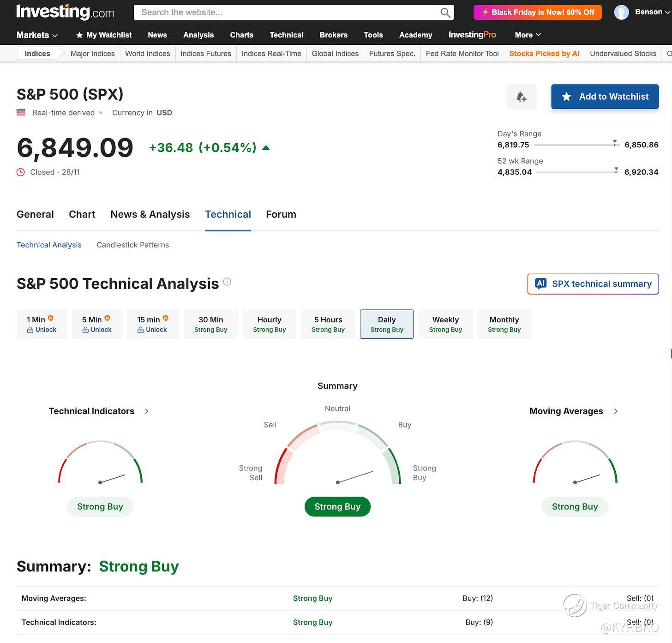Switch to the Monthly timeframe
672x643 pixels.
click(x=504, y=324)
